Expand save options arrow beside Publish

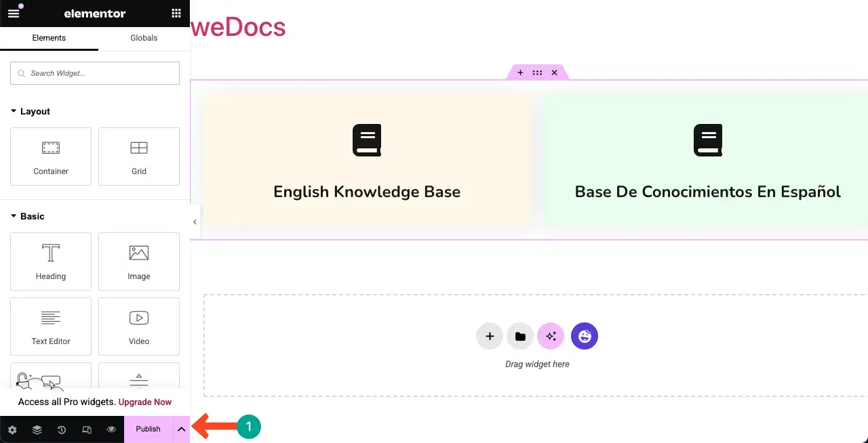point(181,429)
